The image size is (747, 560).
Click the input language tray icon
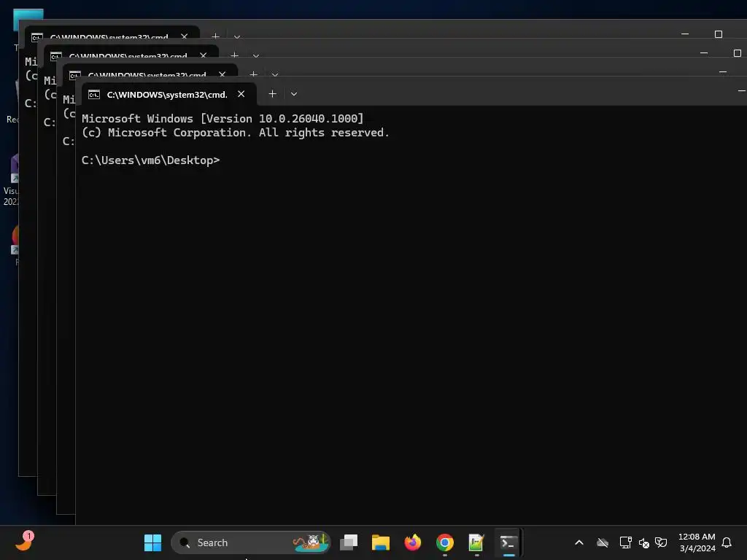(661, 542)
